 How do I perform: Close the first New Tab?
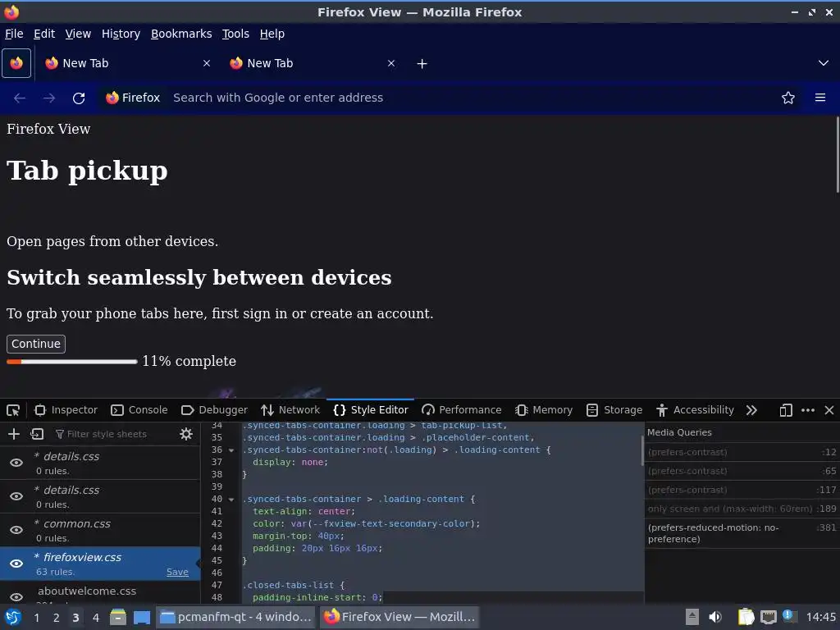tap(206, 63)
